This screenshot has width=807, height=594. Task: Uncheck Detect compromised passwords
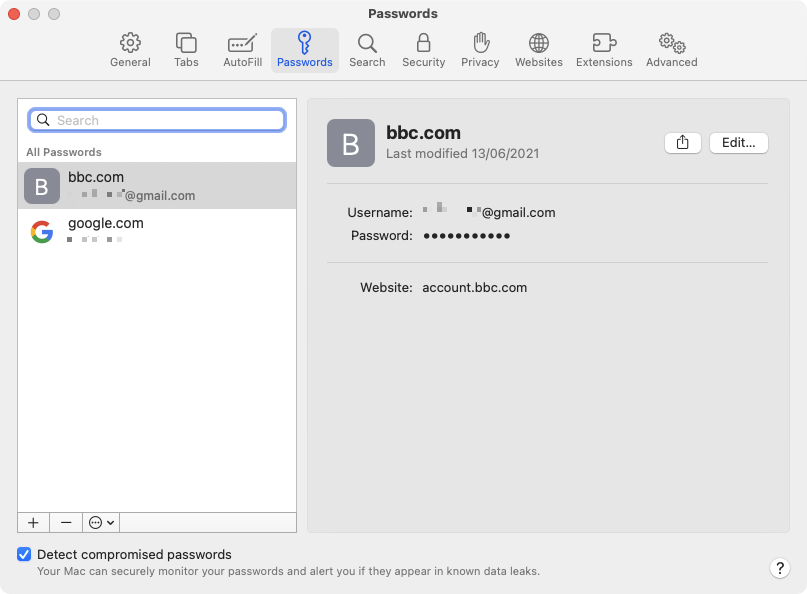pos(24,554)
